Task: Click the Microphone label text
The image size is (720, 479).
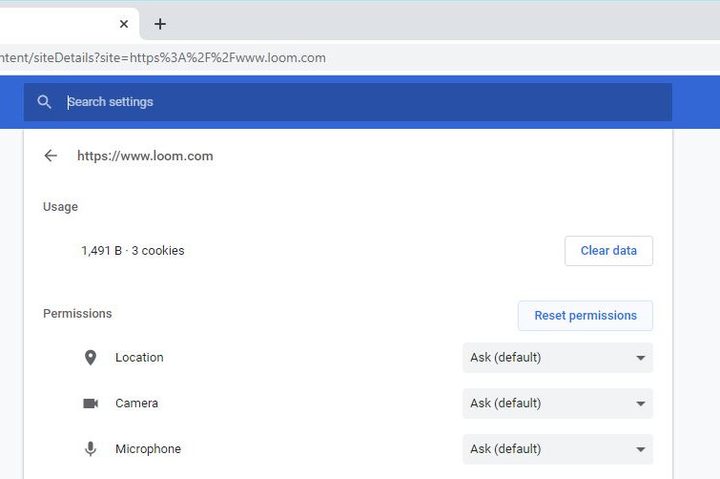Action: pos(148,449)
